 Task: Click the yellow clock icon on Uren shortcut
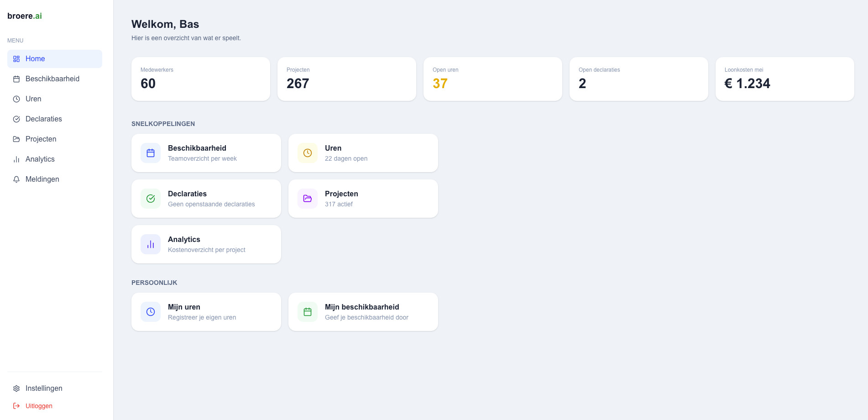[x=308, y=153]
